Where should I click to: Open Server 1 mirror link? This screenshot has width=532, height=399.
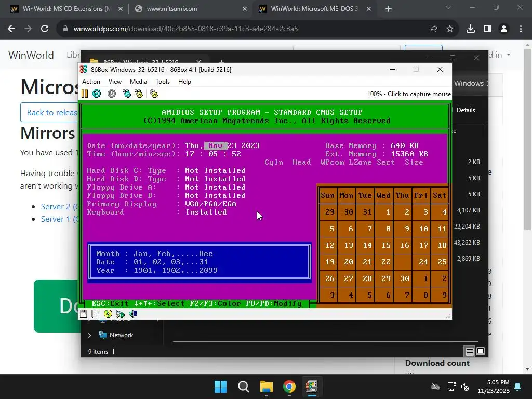tap(59, 219)
